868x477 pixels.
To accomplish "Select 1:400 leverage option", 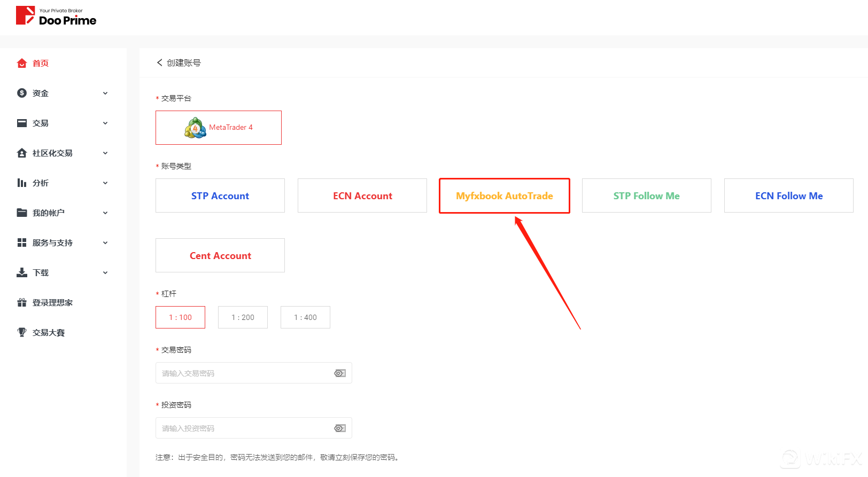I will click(305, 317).
